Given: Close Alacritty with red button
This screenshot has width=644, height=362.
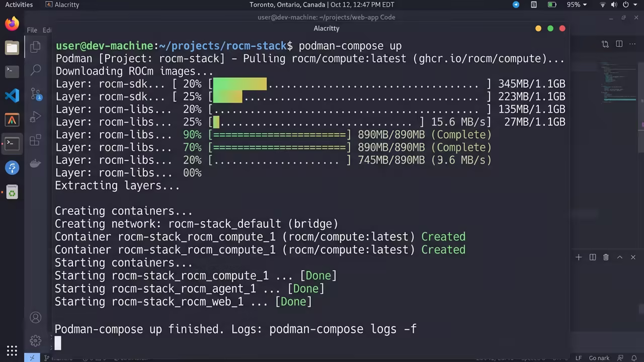Looking at the screenshot, I should point(562,29).
